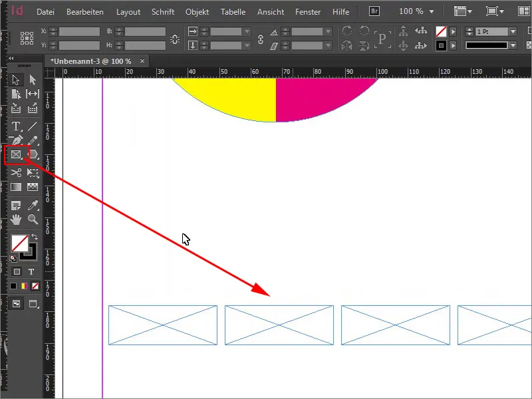Open the Layout menu
This screenshot has width=532, height=399.
point(128,12)
